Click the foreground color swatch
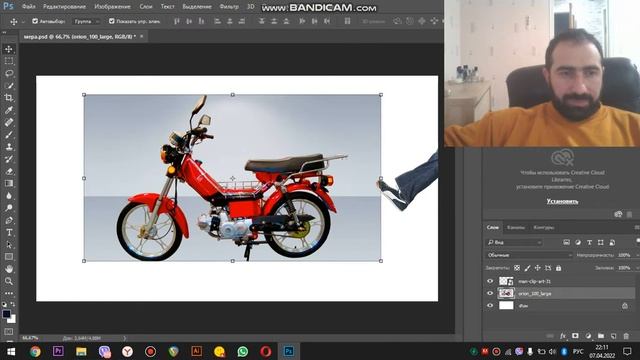This screenshot has height=360, width=640. click(x=6, y=314)
